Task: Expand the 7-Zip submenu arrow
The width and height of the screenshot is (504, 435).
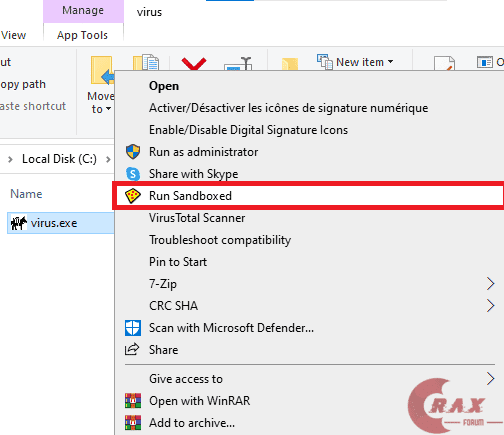Action: tap(490, 284)
